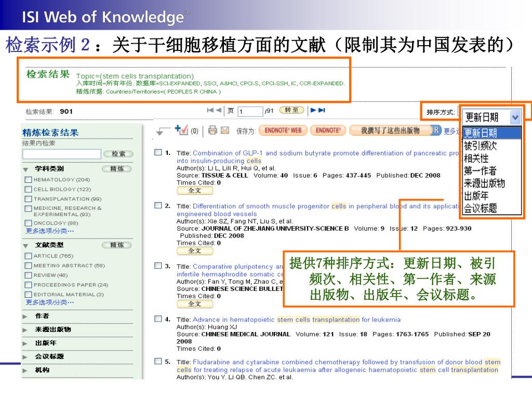Expand the 出版年 refine section
This screenshot has width=532, height=399.
(25, 343)
